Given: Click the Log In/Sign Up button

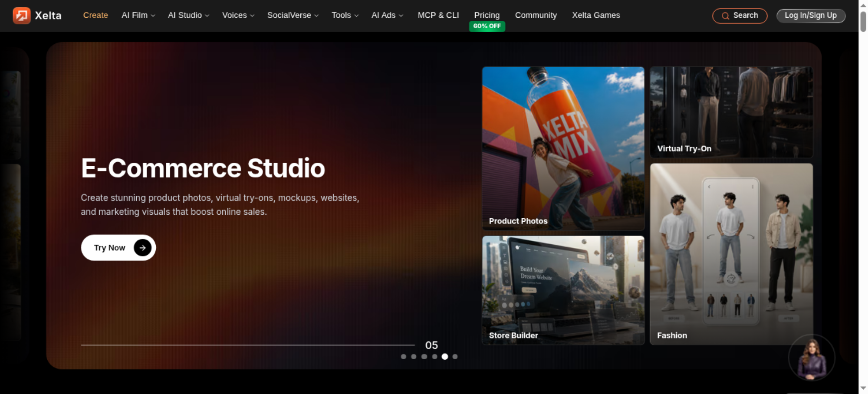Looking at the screenshot, I should pos(811,16).
